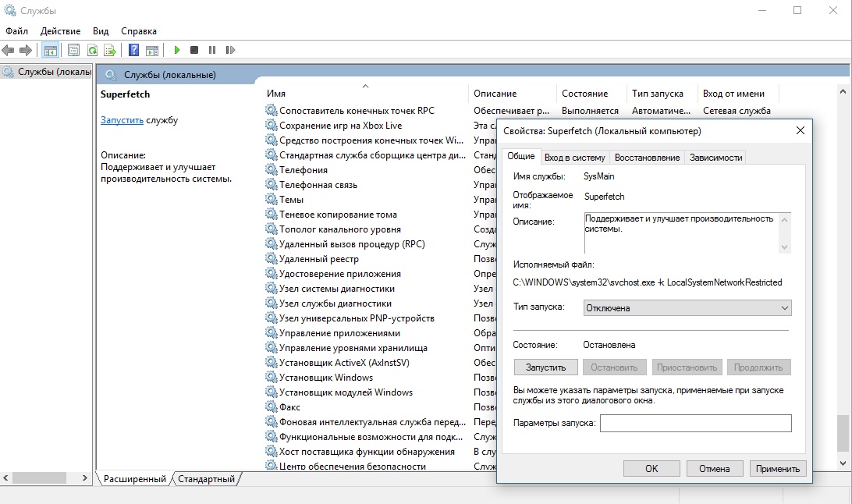Open the Properties toolbar icon

(73, 50)
